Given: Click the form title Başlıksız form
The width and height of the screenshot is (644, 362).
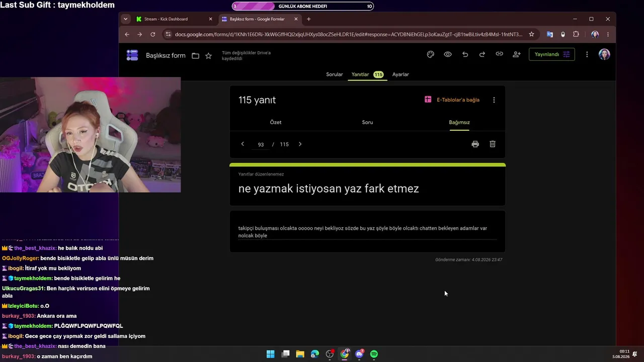Looking at the screenshot, I should 166,56.
